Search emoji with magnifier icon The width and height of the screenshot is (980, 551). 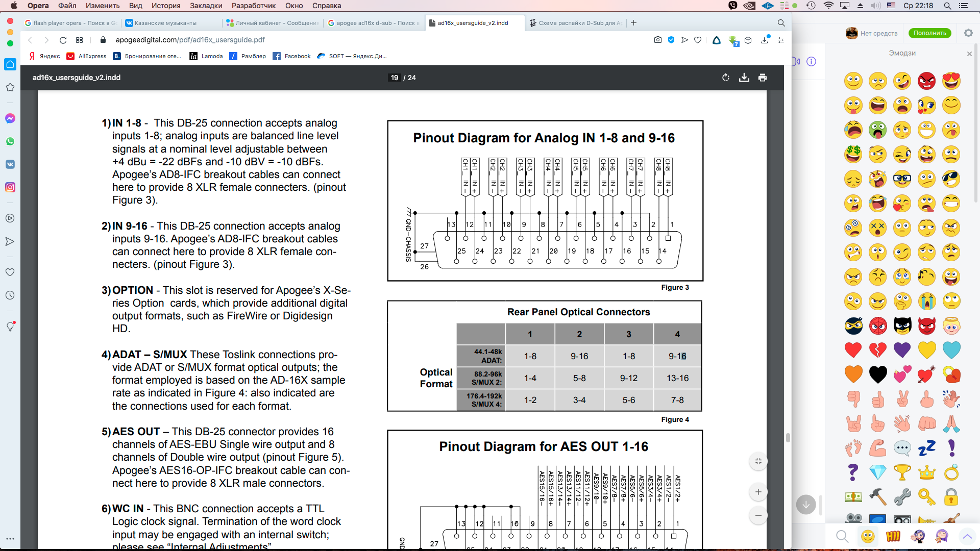[x=842, y=536]
